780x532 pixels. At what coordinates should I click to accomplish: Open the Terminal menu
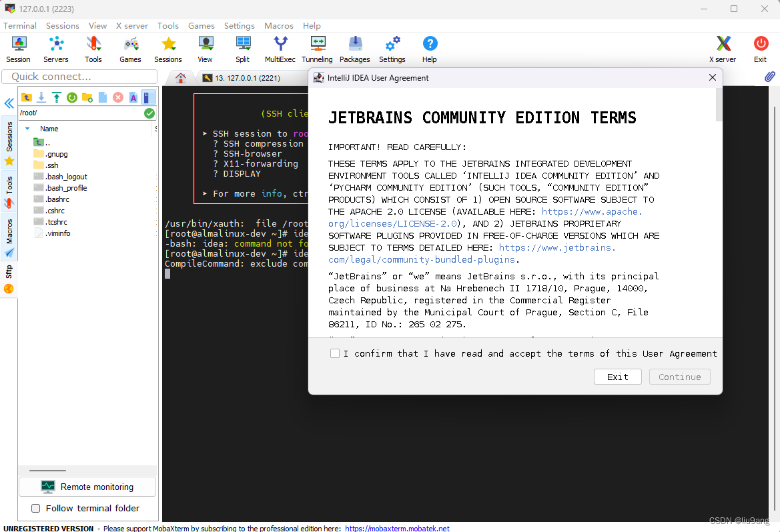(20, 26)
